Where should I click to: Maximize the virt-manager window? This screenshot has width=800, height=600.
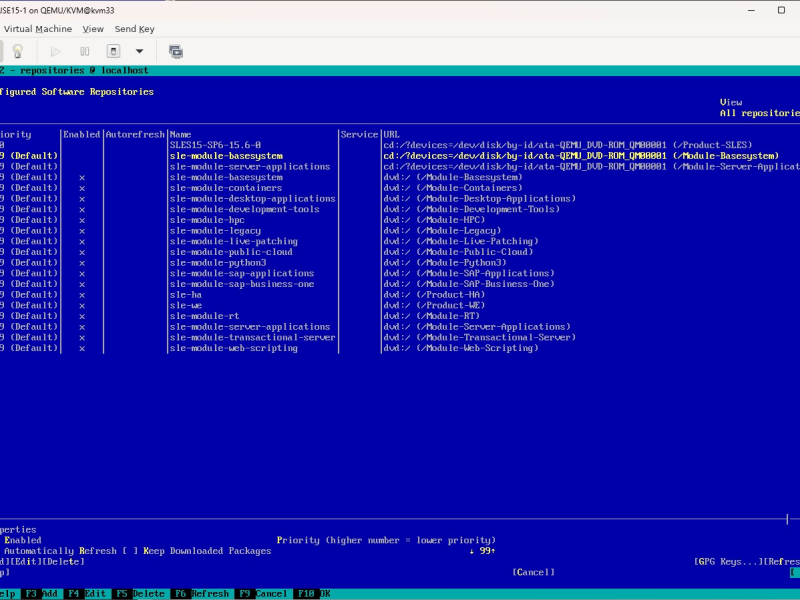[x=781, y=10]
